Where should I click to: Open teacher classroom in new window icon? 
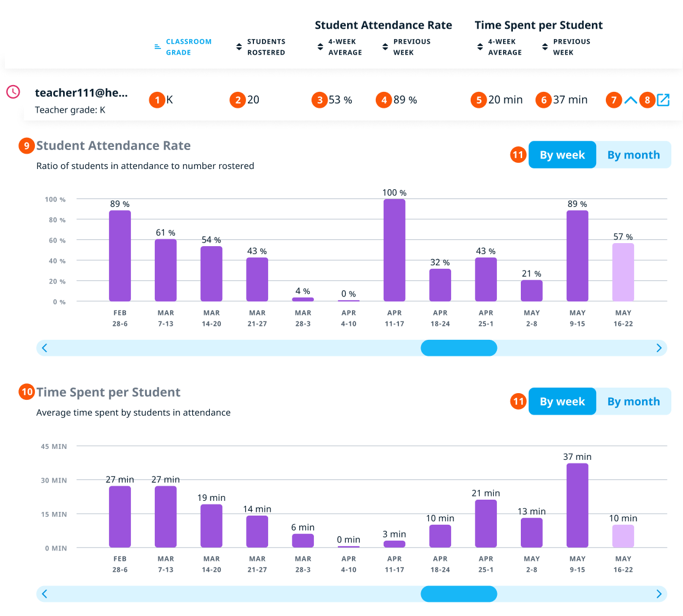point(663,100)
